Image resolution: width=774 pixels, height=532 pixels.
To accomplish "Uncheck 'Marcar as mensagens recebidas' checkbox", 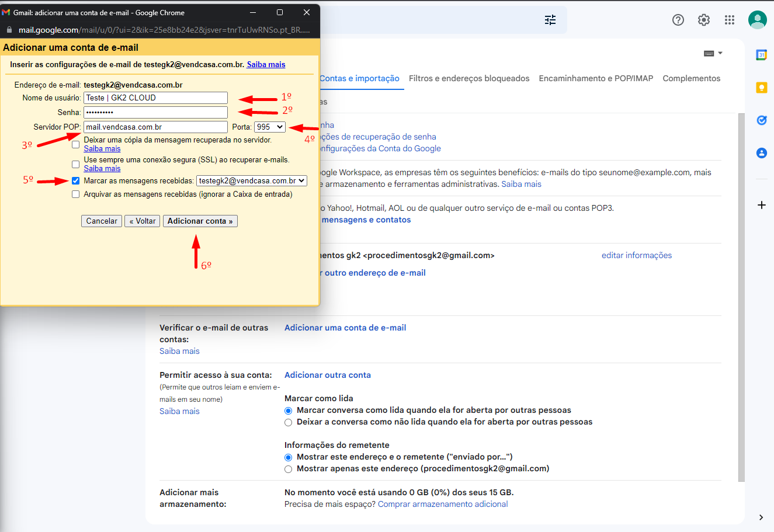I will tap(75, 181).
